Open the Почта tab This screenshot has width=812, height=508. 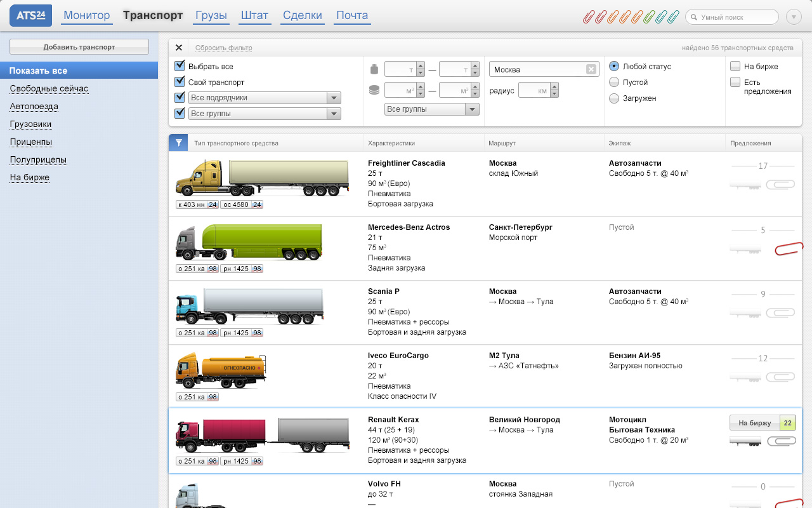pos(352,15)
